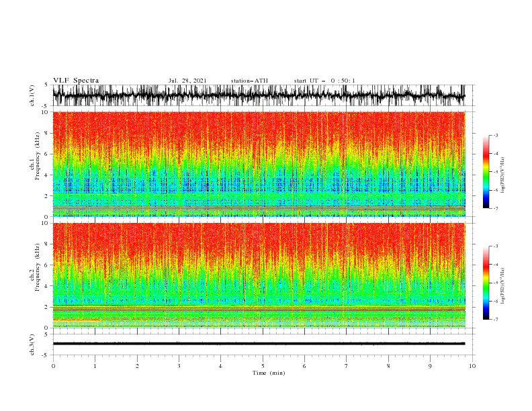532x411 pixels.
Task: Click the ch.1 "Frequency (kHz)" axis label
Action: click(x=38, y=156)
